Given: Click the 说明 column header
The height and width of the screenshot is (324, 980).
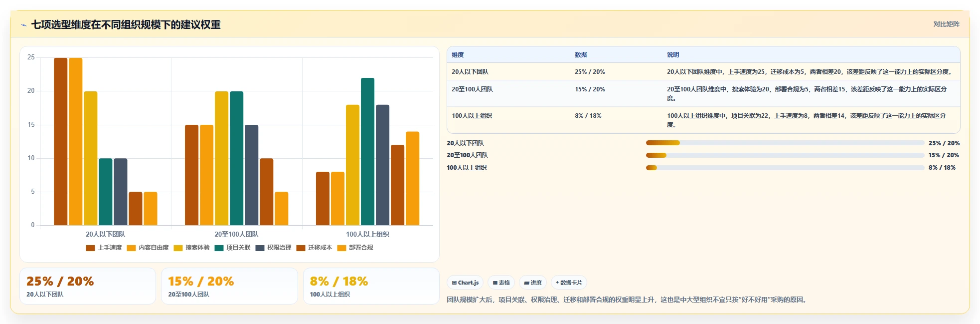Looking at the screenshot, I should click(x=811, y=55).
